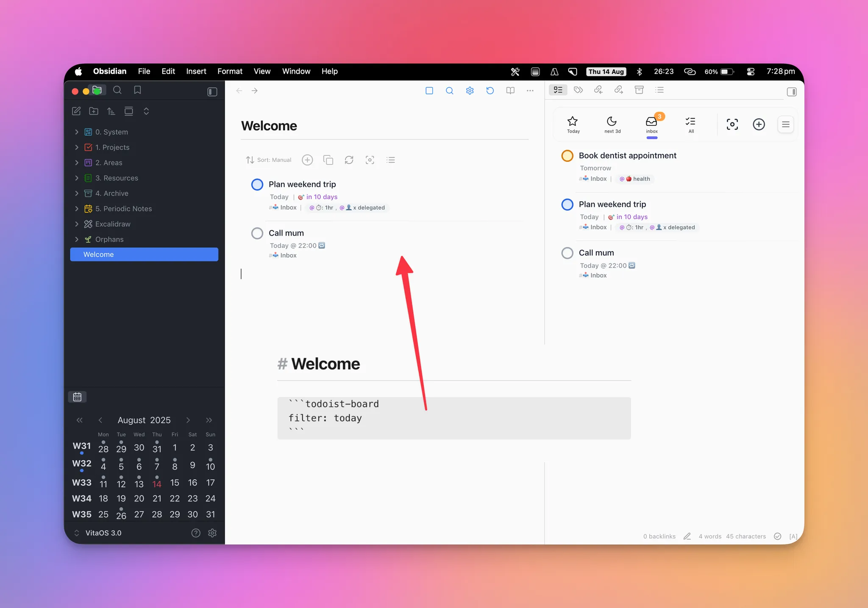The image size is (868, 608).
Task: Click the focus icon in right task panel
Action: [x=732, y=124]
